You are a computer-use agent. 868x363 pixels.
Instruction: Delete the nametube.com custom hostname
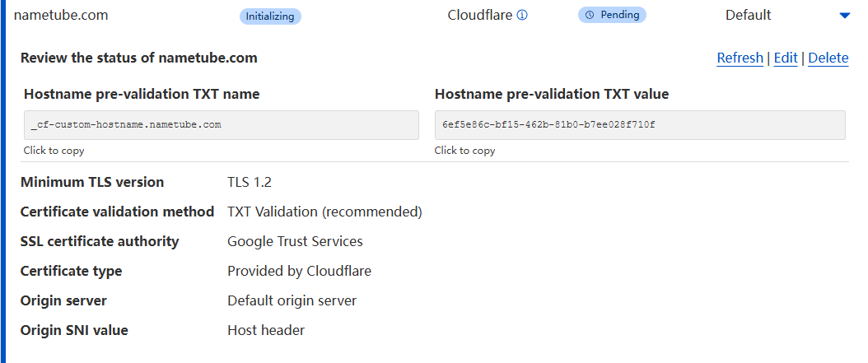pyautogui.click(x=828, y=58)
